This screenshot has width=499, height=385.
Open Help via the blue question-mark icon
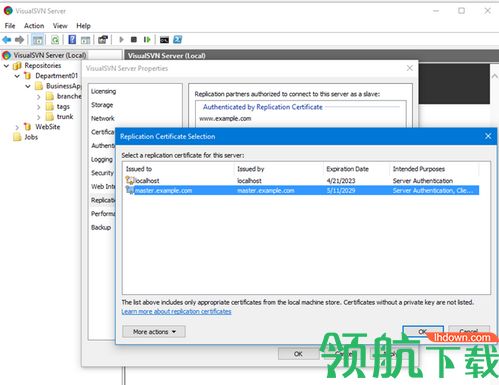point(72,40)
